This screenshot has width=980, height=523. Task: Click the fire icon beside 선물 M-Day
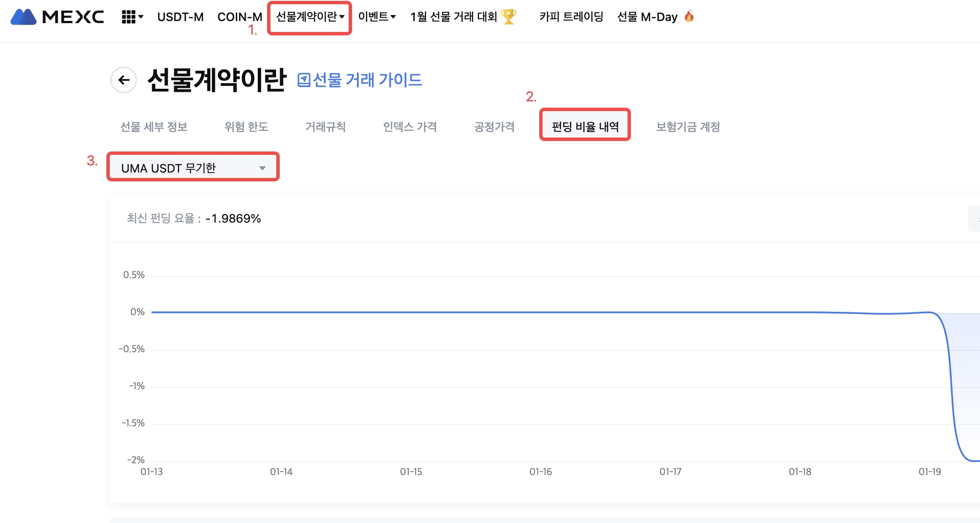689,17
